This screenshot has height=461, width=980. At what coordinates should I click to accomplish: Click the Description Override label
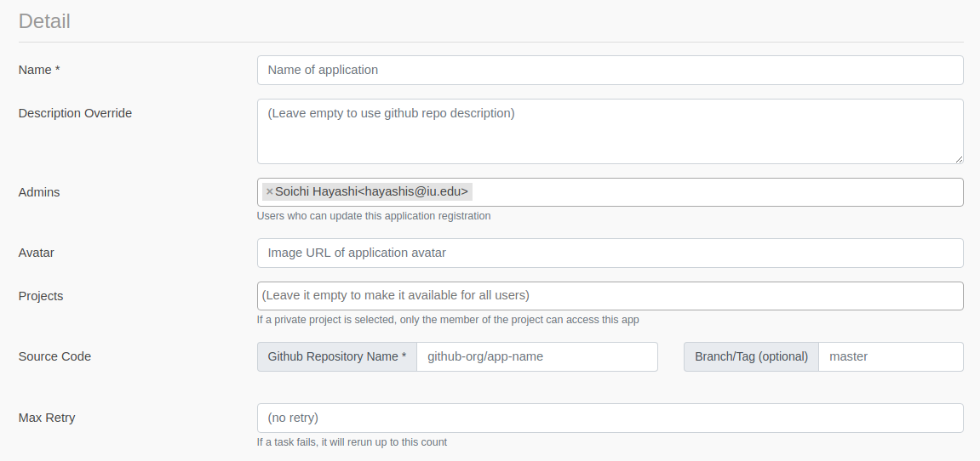[x=75, y=113]
